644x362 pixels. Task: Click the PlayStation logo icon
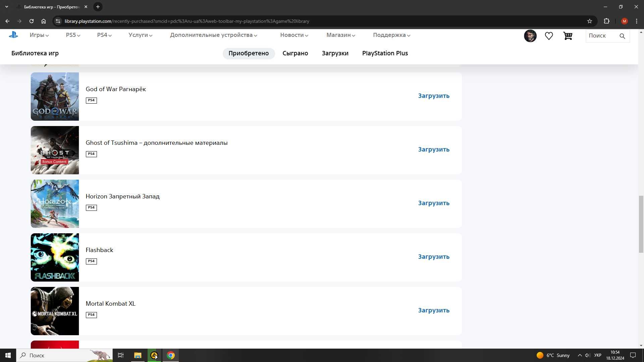click(13, 35)
